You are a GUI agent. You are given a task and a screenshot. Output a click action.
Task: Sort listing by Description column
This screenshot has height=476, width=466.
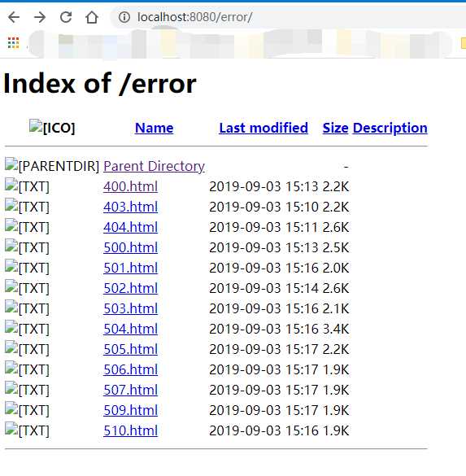coord(390,128)
